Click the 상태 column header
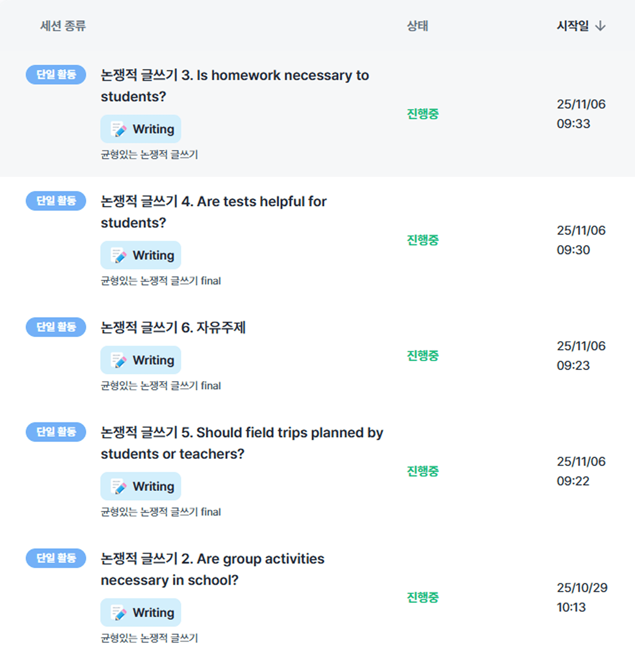The width and height of the screenshot is (635, 672). (417, 26)
